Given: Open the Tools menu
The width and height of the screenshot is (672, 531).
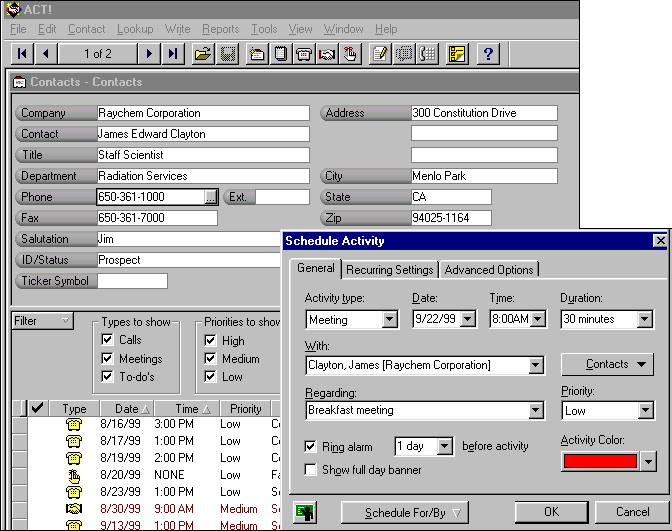Looking at the screenshot, I should [264, 29].
